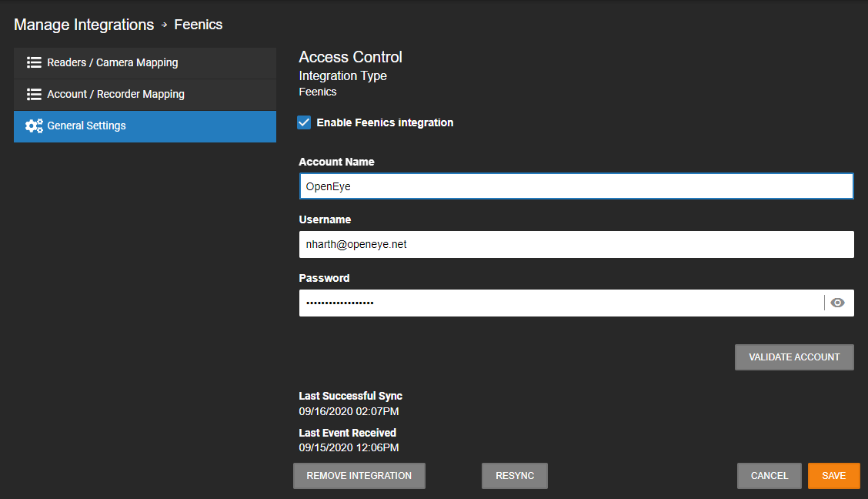Show password with the eye icon
Image resolution: width=868 pixels, height=499 pixels.
pyautogui.click(x=837, y=303)
